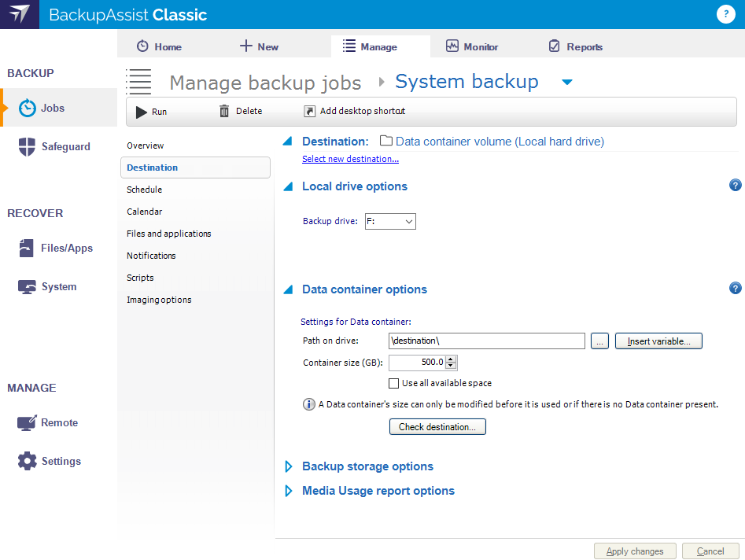The image size is (745, 560).
Task: Click the System backup job title
Action: pos(467,82)
